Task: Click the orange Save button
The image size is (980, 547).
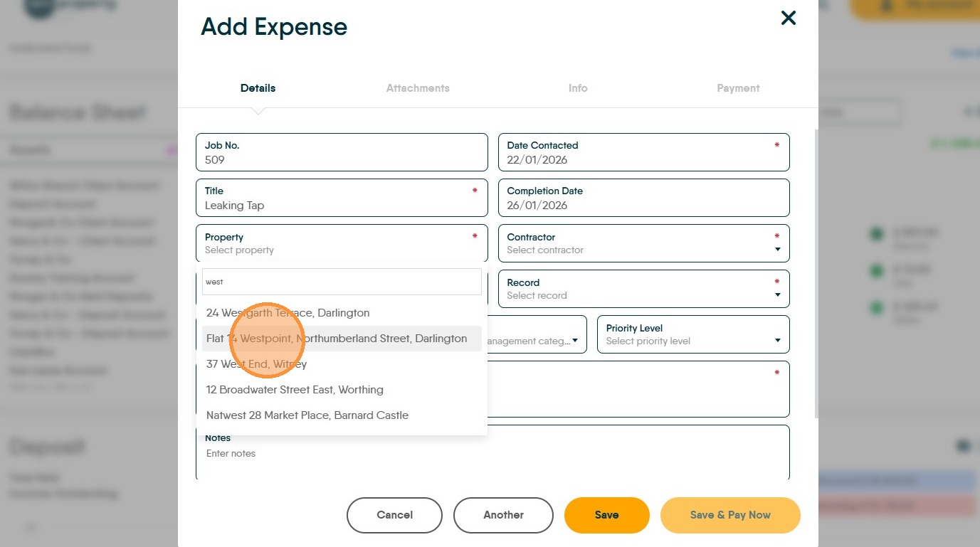Action: [606, 515]
